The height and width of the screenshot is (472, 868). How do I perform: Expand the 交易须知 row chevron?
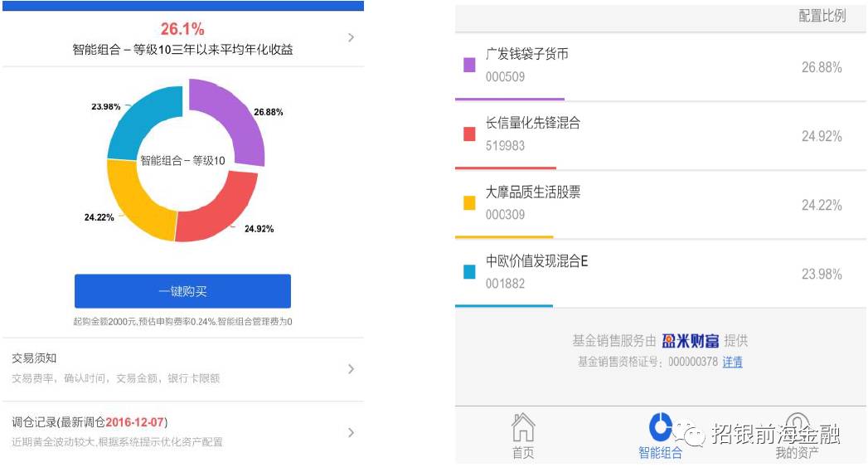[351, 369]
